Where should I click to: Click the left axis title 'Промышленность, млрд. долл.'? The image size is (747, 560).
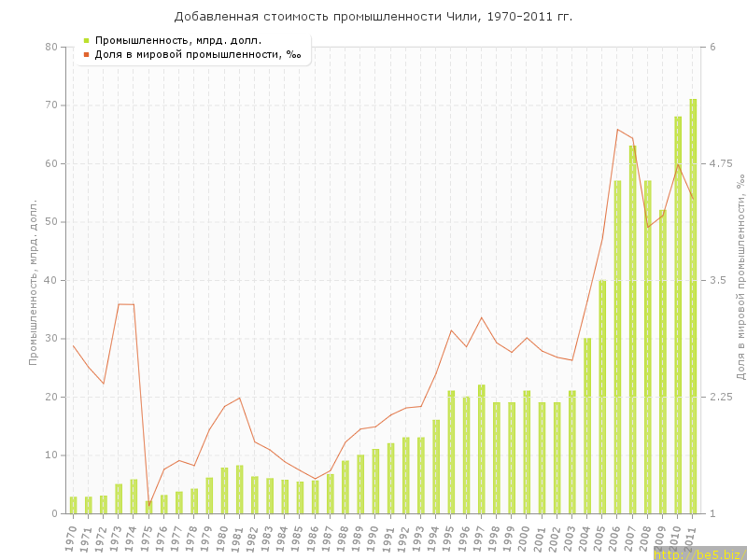[x=34, y=280]
